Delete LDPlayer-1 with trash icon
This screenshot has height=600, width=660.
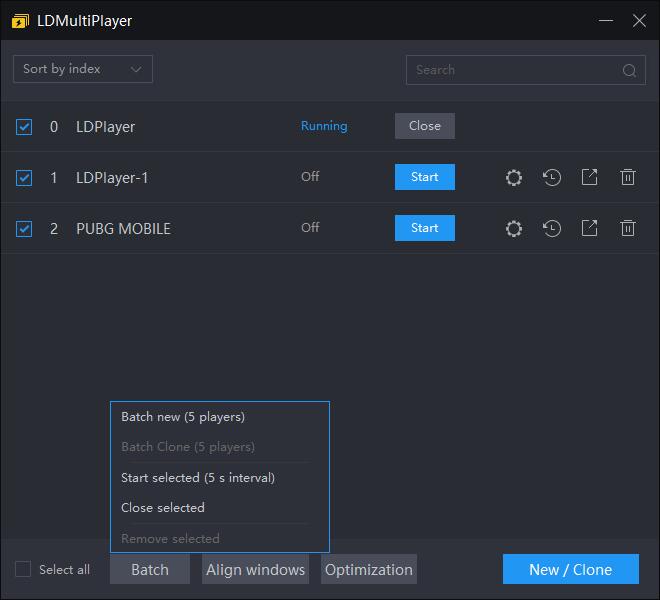pos(628,177)
